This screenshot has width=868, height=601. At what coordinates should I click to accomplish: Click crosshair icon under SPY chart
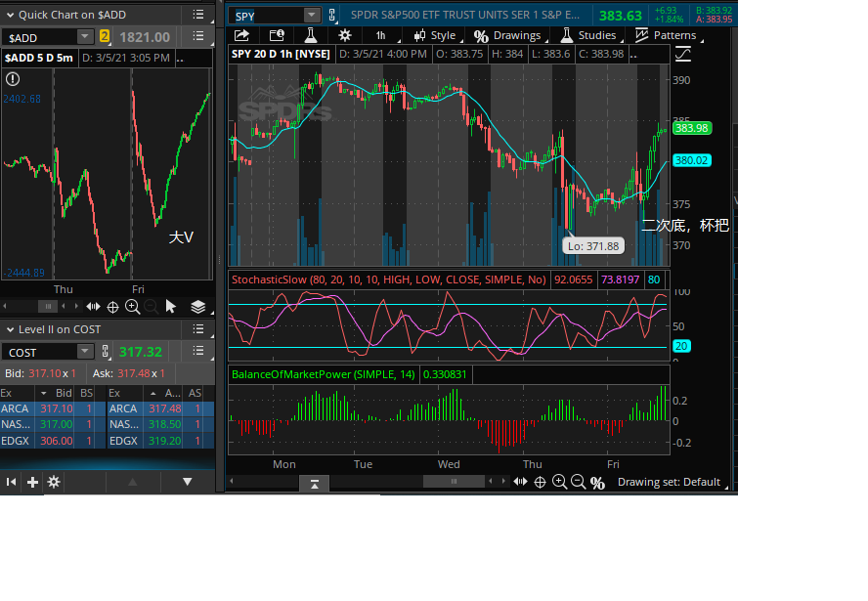tap(540, 482)
